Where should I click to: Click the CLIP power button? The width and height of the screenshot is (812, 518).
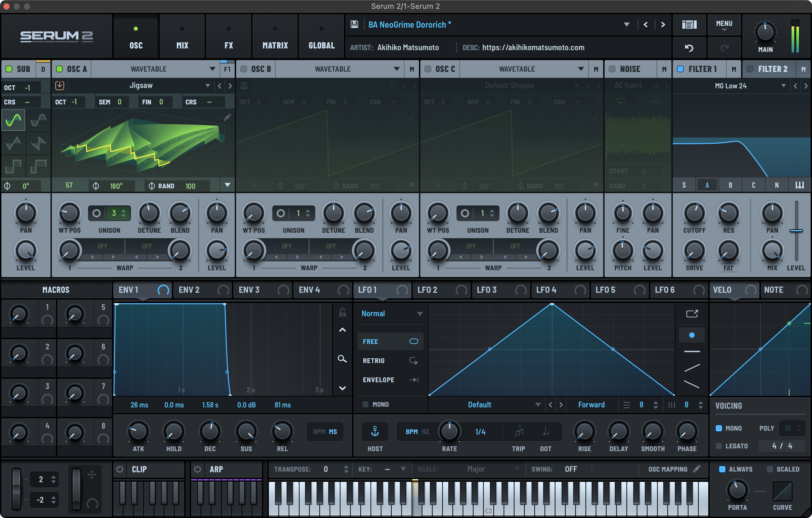point(120,469)
